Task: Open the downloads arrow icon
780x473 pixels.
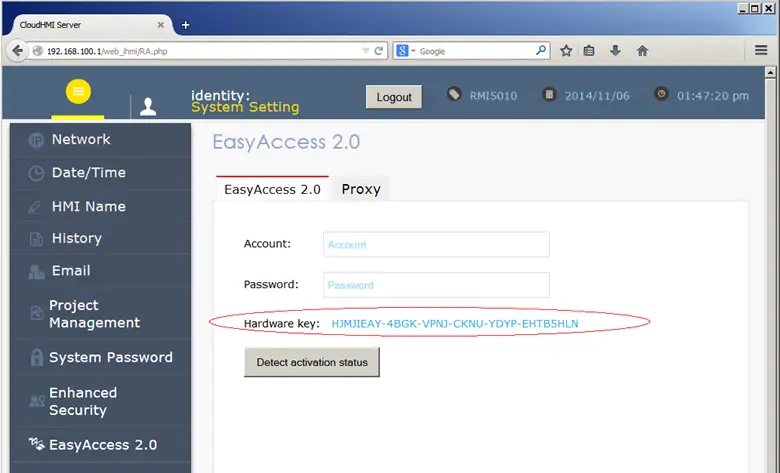Action: tap(615, 51)
